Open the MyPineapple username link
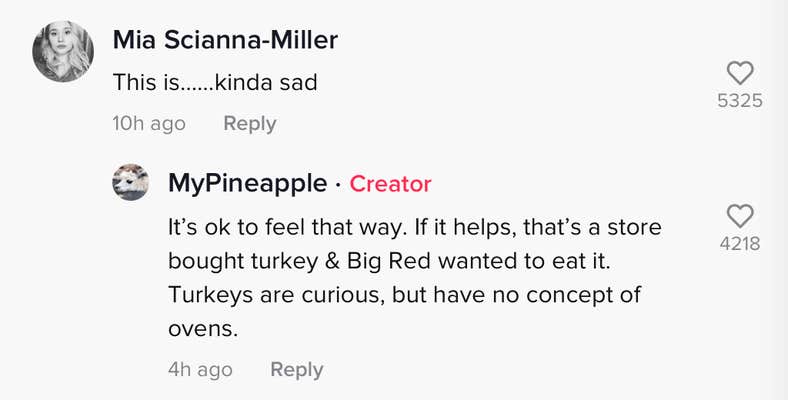This screenshot has height=400, width=788. [x=247, y=183]
